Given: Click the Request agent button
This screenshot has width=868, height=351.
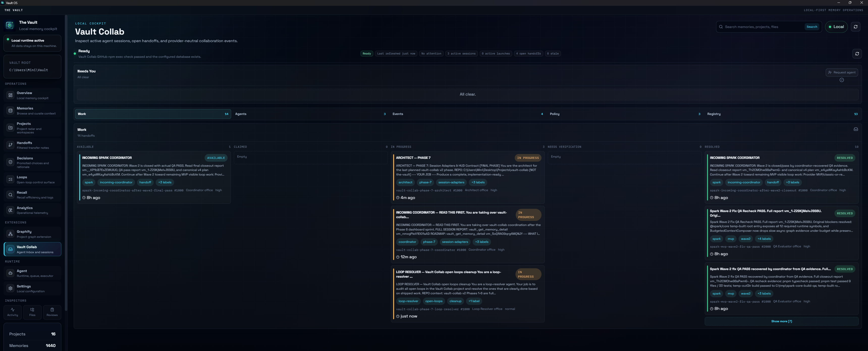Looking at the screenshot, I should pos(842,72).
